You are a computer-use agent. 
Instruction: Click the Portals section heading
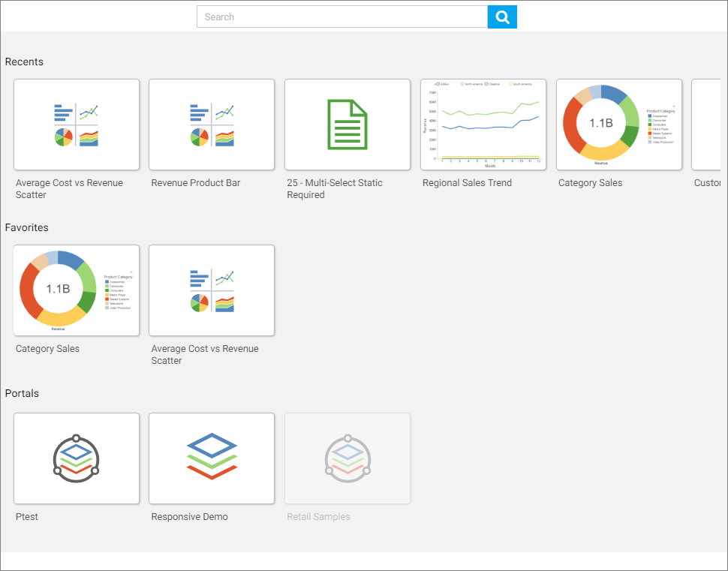(22, 393)
